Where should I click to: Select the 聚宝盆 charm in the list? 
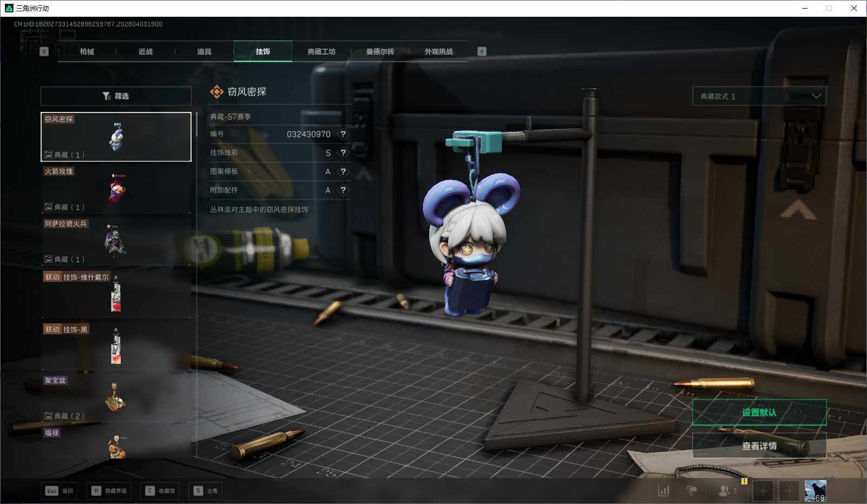click(116, 399)
